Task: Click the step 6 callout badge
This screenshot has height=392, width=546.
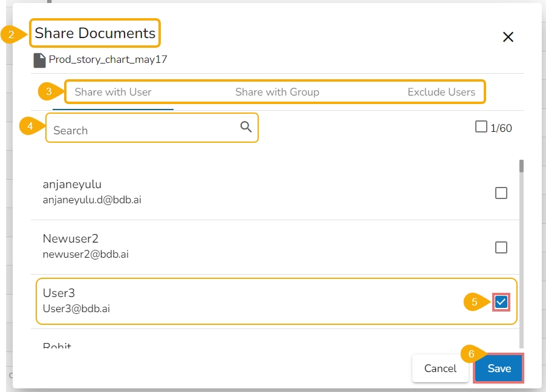Action: (470, 355)
